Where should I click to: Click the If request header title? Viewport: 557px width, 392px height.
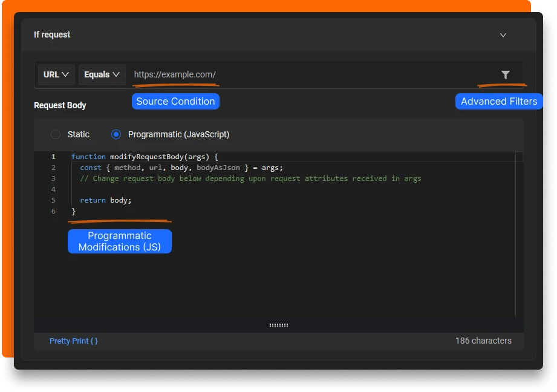point(52,35)
